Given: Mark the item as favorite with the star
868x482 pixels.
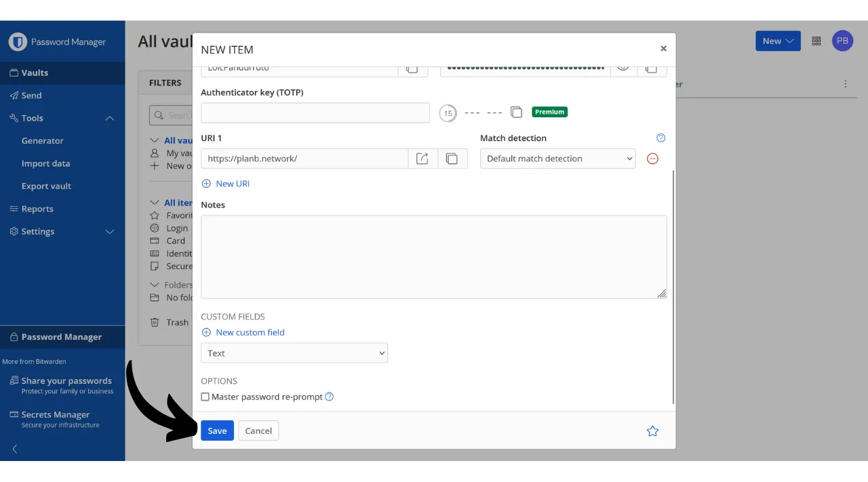Looking at the screenshot, I should point(652,431).
